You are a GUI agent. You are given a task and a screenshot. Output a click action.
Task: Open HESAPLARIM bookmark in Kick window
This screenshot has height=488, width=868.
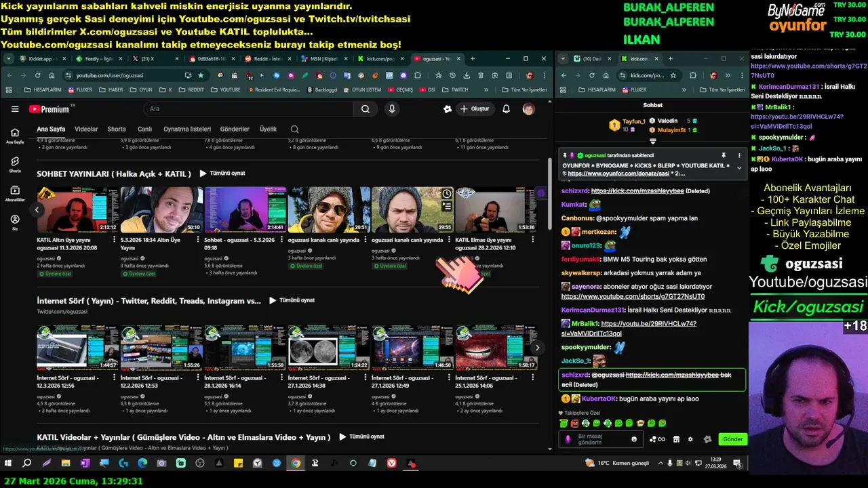[597, 89]
